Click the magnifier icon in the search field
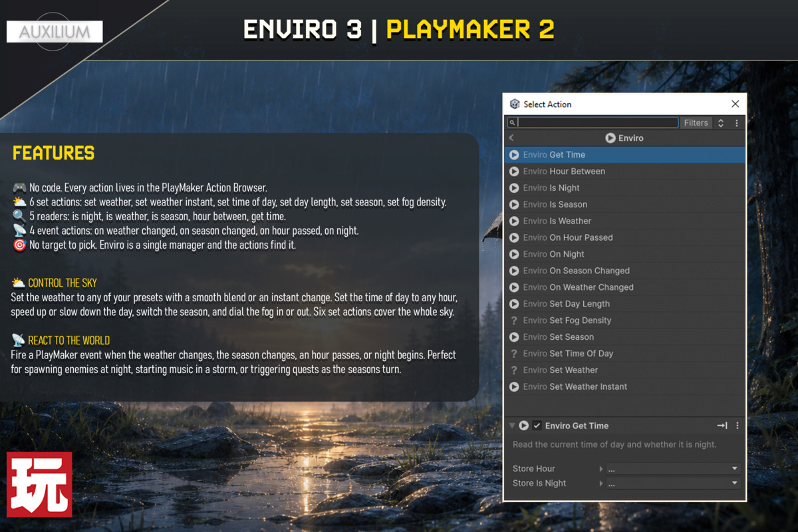Image resolution: width=798 pixels, height=532 pixels. pos(512,123)
